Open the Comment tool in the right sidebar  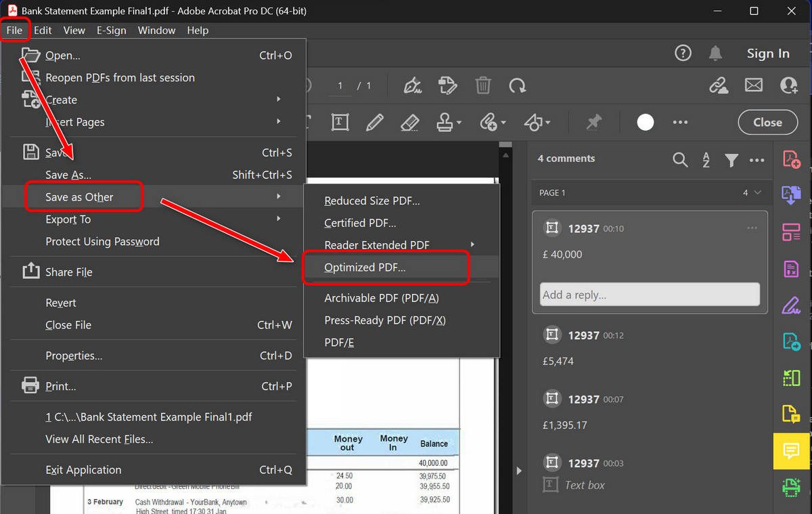(x=791, y=451)
